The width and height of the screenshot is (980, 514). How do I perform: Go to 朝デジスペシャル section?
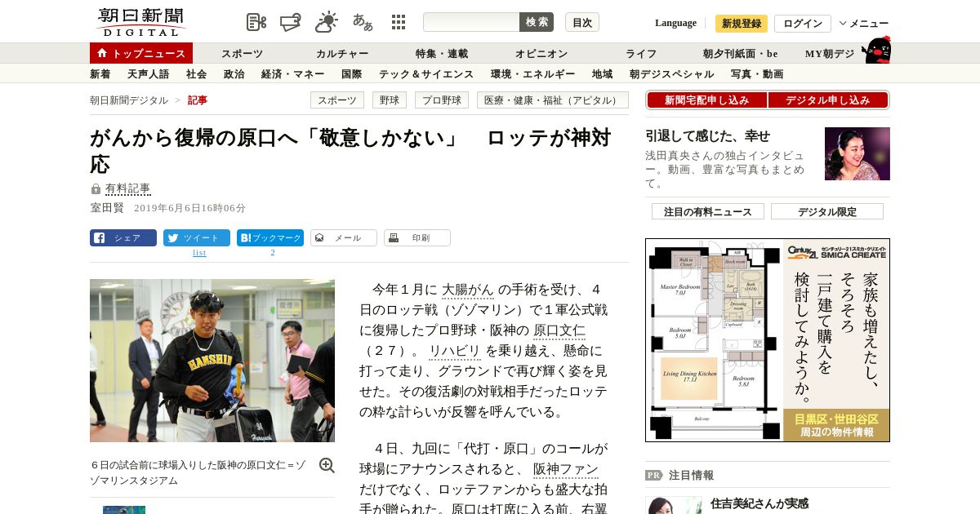click(x=672, y=74)
